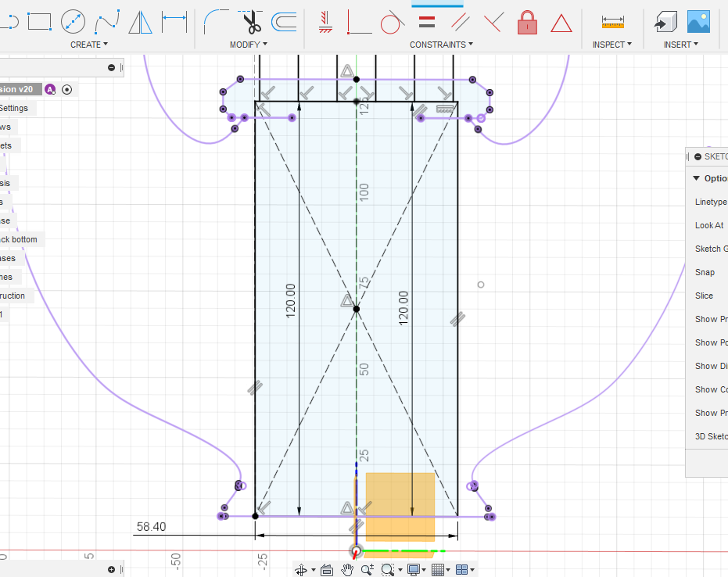Click the left 120.00 dimension value
The width and height of the screenshot is (728, 577).
(291, 301)
